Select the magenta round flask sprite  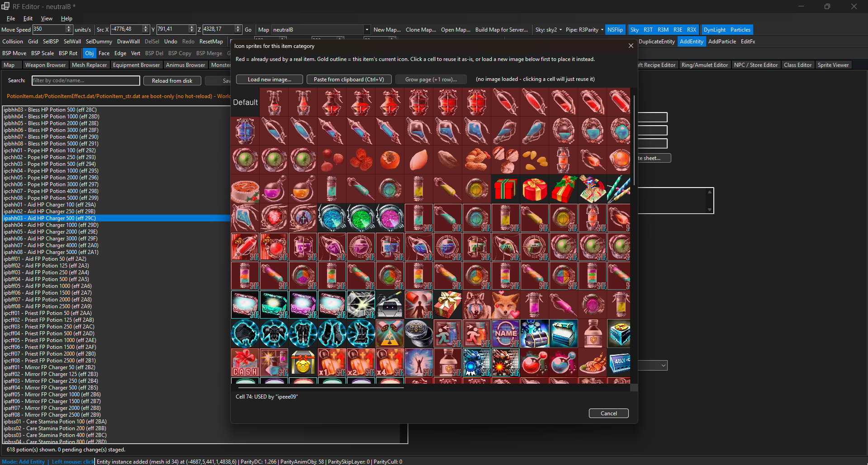274,189
